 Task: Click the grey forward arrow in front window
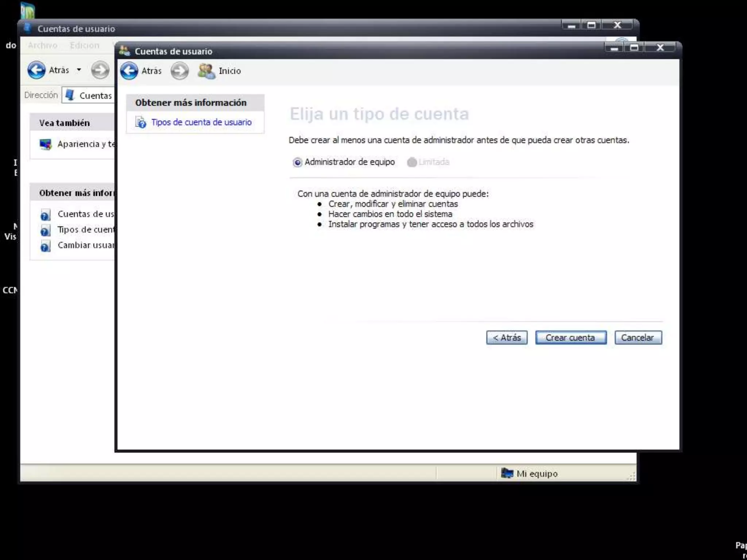pyautogui.click(x=179, y=71)
